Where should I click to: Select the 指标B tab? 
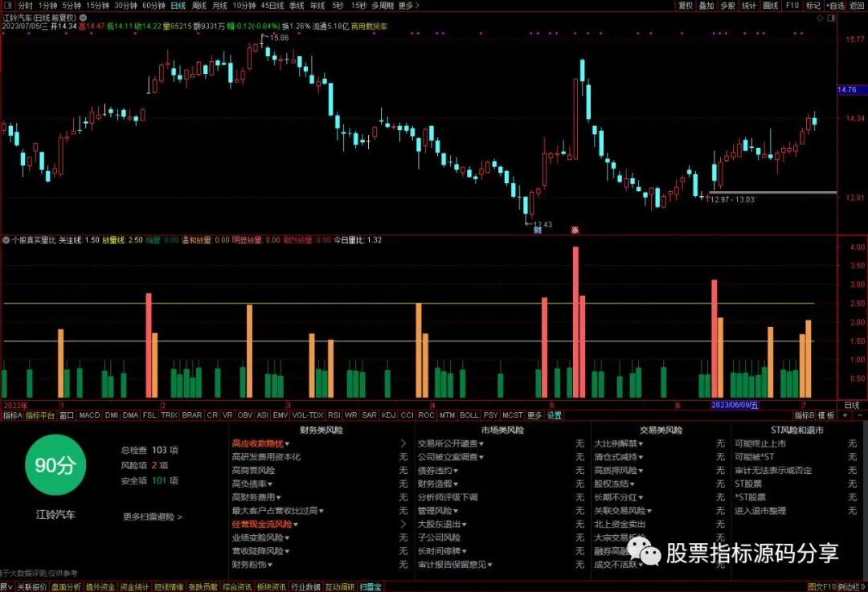tap(805, 415)
